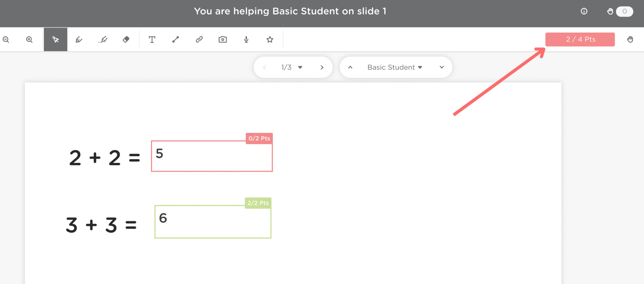Select the highlighter tool

click(x=103, y=40)
